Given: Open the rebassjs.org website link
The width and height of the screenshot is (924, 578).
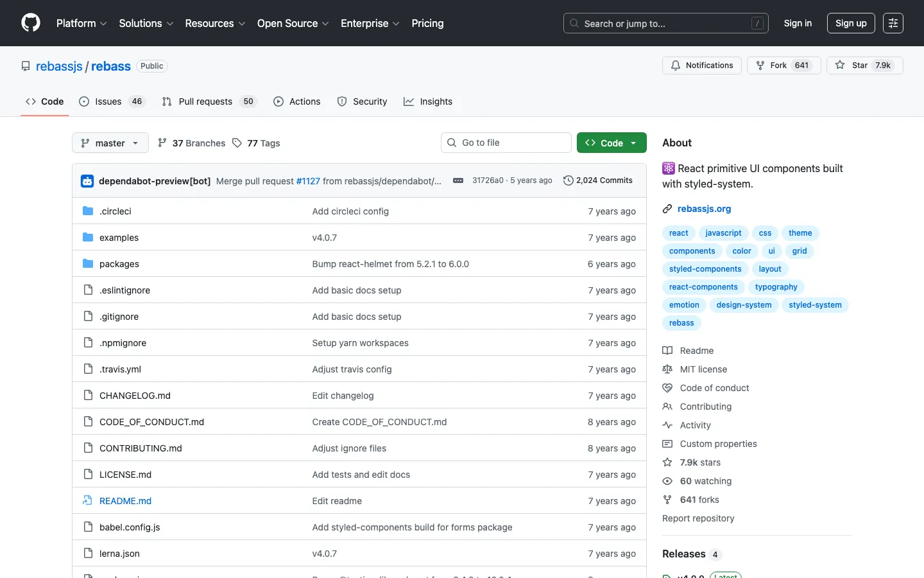Looking at the screenshot, I should coord(704,209).
